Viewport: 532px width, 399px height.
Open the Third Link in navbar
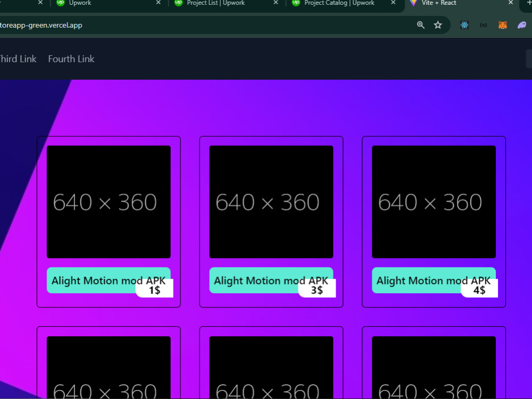[x=18, y=59]
